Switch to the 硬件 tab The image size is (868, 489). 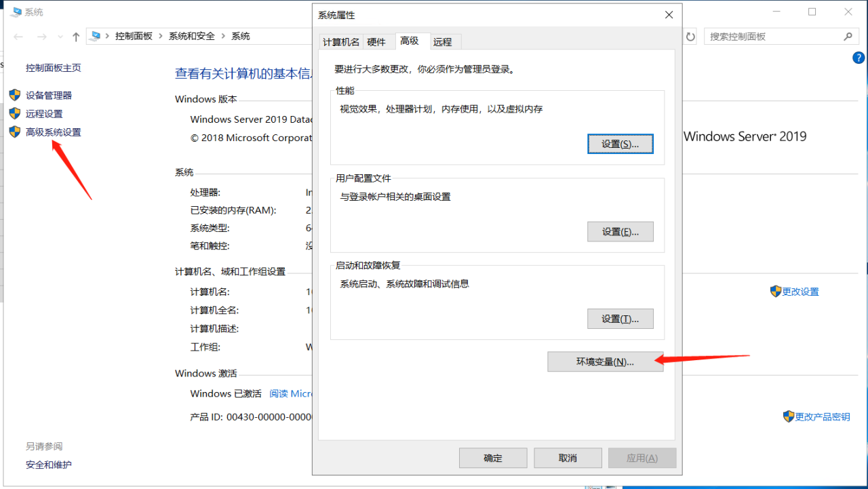click(376, 42)
